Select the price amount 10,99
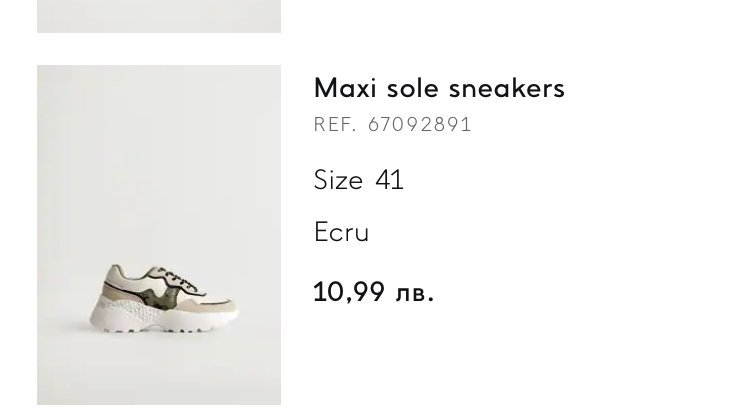750x414 pixels. point(349,292)
